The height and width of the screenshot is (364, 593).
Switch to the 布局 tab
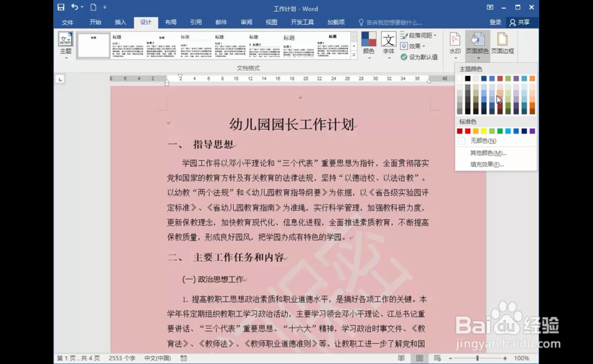point(171,23)
